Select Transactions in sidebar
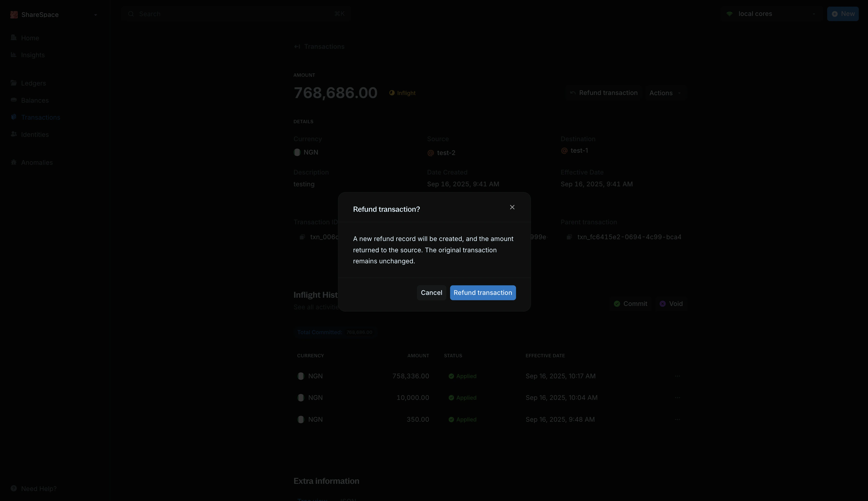This screenshot has height=501, width=868. 41,117
